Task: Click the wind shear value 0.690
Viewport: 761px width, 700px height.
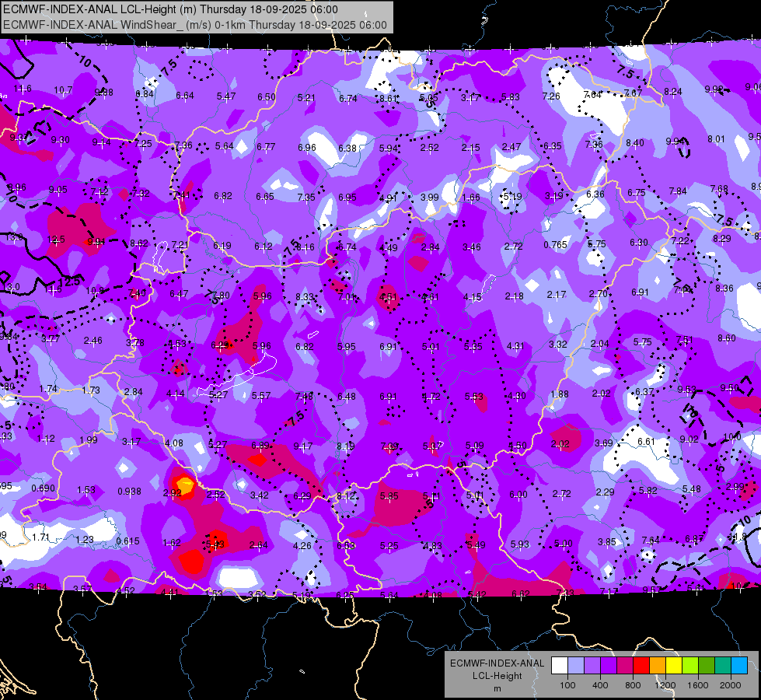Action: [44, 488]
